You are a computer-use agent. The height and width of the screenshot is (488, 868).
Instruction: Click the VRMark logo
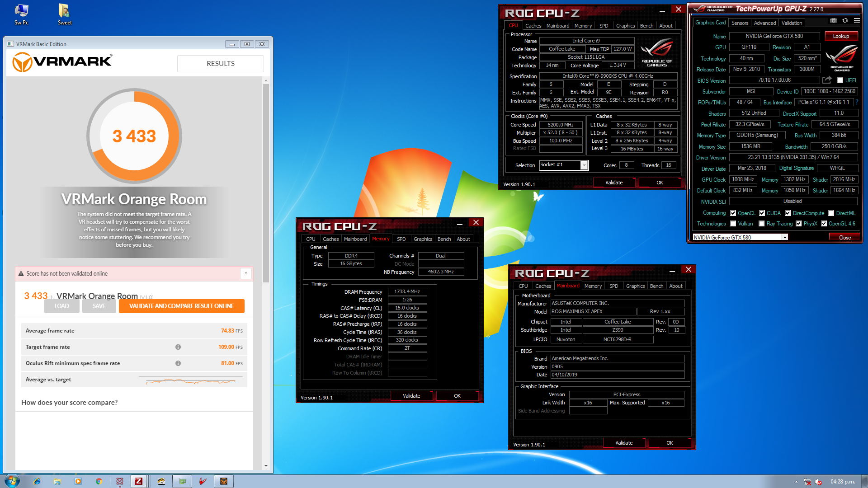point(62,62)
